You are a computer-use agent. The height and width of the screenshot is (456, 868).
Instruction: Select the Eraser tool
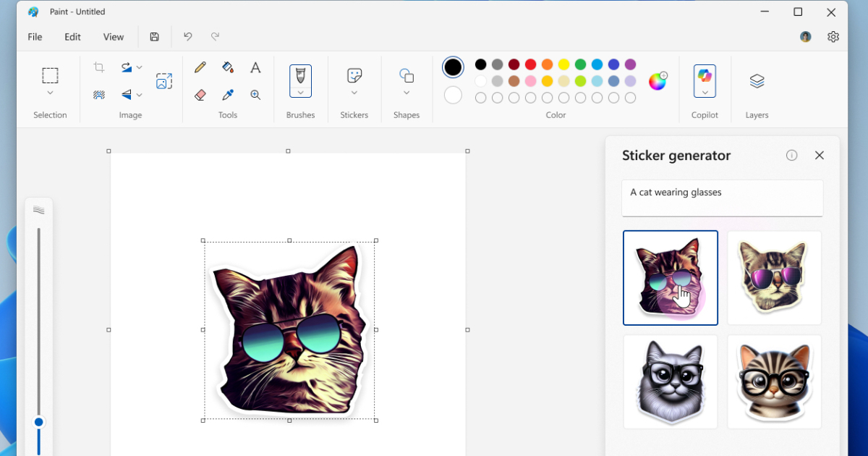200,95
